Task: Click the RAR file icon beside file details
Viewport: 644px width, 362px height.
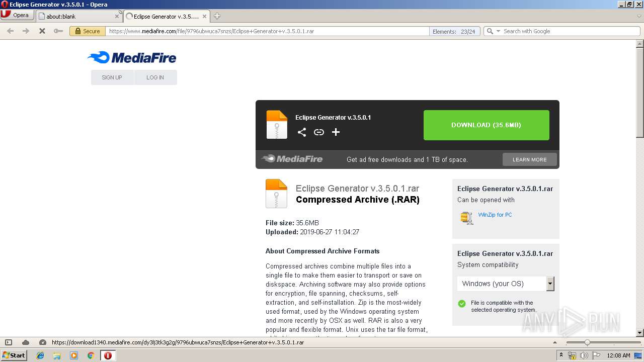Action: point(276,194)
